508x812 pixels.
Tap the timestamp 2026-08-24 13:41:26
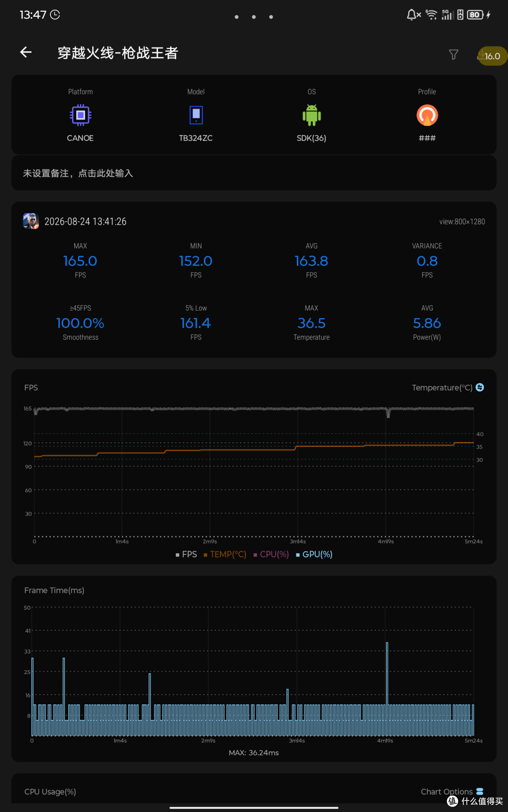click(x=86, y=221)
